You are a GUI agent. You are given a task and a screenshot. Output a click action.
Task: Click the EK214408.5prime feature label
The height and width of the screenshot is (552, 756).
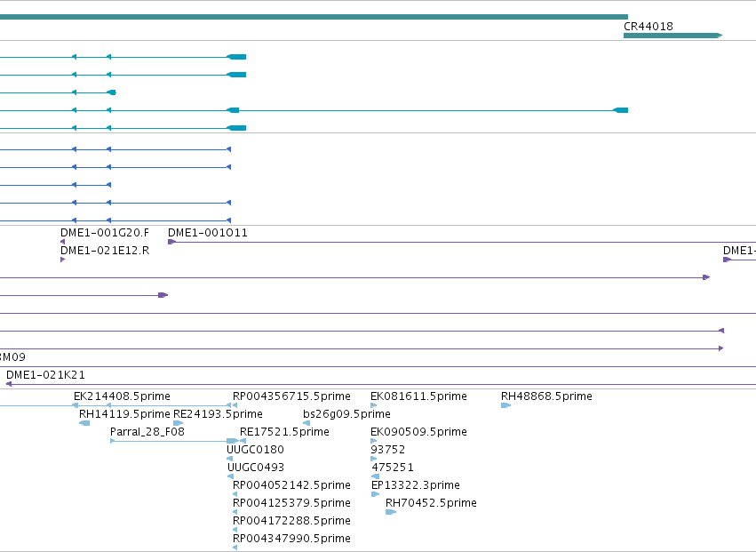pos(122,396)
